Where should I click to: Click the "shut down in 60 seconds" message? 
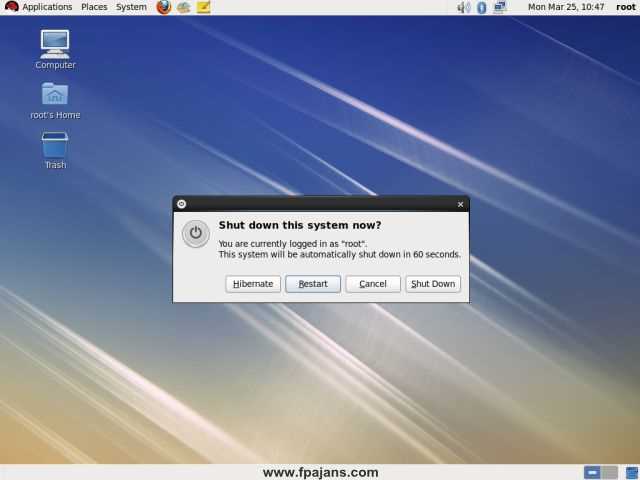340,254
